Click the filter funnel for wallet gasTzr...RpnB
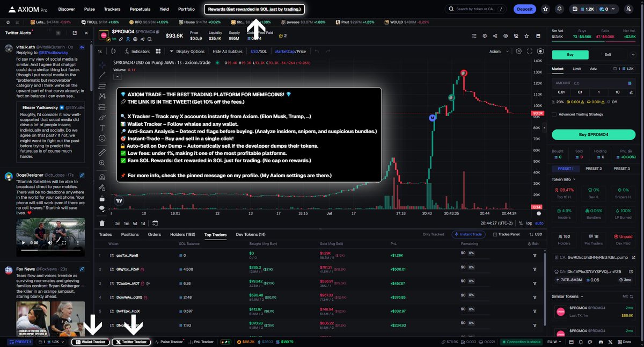The width and height of the screenshot is (644, 347). (535, 255)
